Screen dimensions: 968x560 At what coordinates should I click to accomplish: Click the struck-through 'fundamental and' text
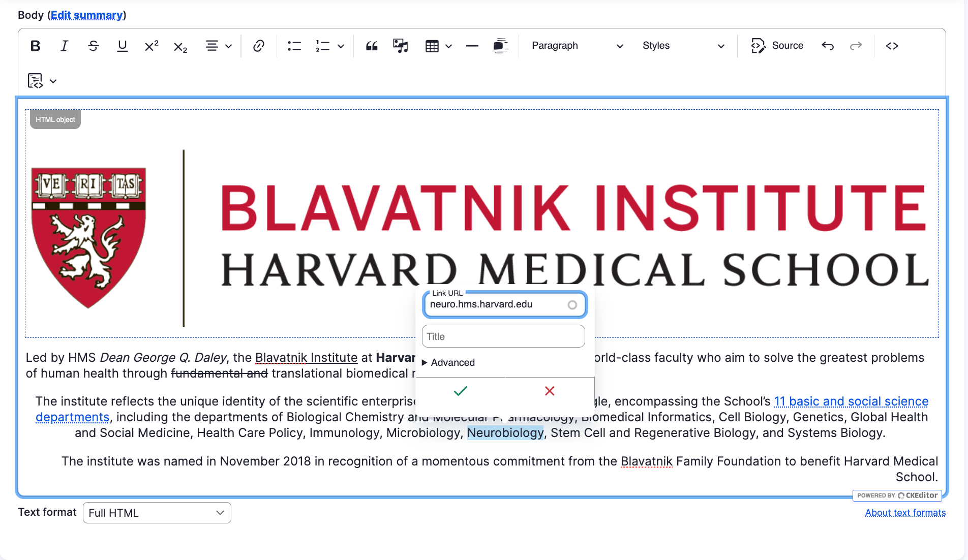(x=220, y=373)
